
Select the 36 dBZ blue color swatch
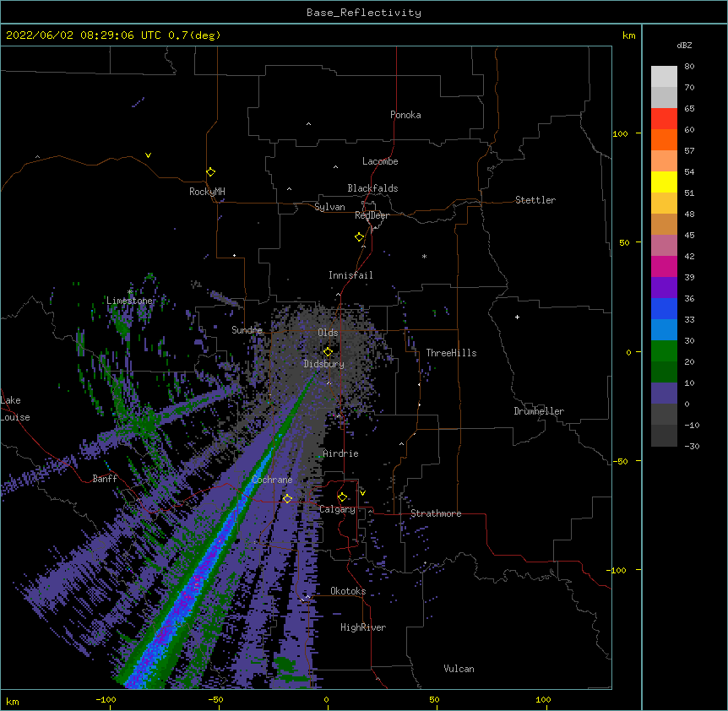pyautogui.click(x=664, y=308)
